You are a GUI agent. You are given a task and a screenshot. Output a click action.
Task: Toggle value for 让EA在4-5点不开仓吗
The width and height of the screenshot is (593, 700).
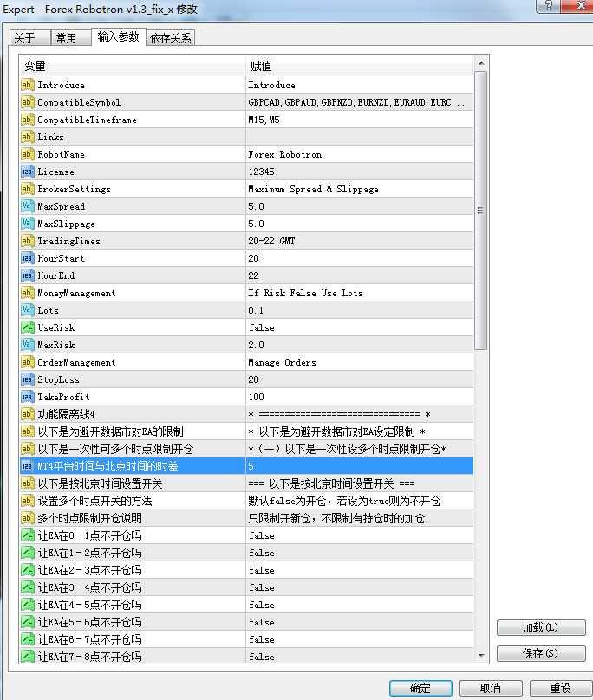[x=360, y=605]
